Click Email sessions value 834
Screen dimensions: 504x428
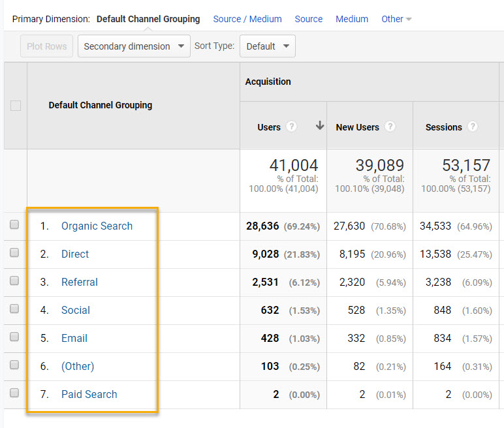tap(442, 338)
